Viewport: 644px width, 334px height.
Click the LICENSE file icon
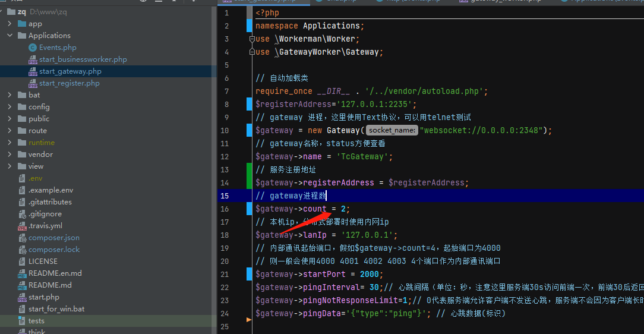click(x=22, y=261)
